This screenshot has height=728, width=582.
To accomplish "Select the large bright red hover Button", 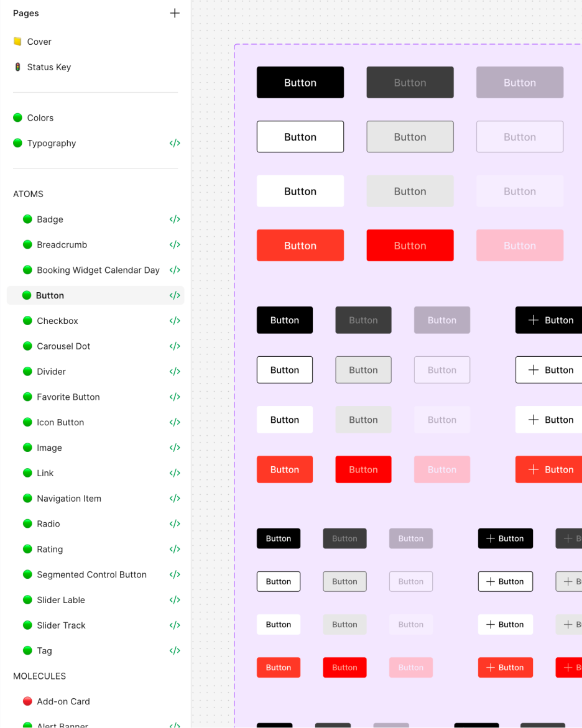I will tap(410, 245).
